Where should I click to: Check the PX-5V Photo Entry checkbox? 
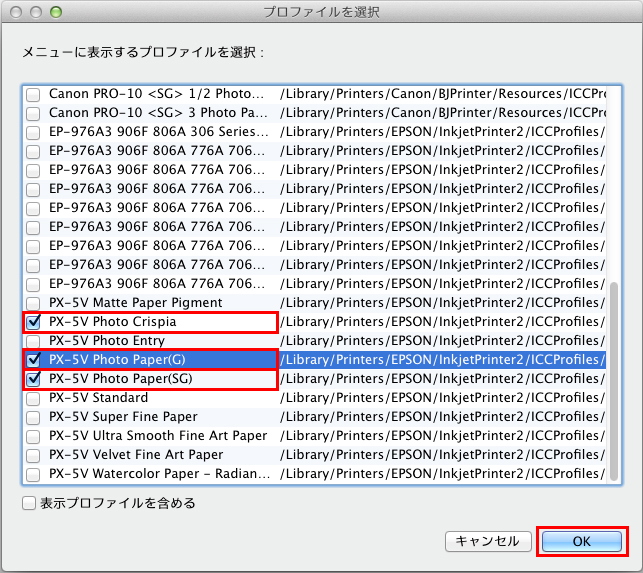pyautogui.click(x=33, y=341)
